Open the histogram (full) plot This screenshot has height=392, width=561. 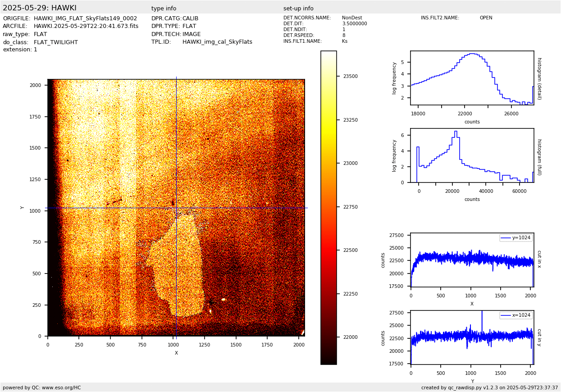click(x=472, y=155)
